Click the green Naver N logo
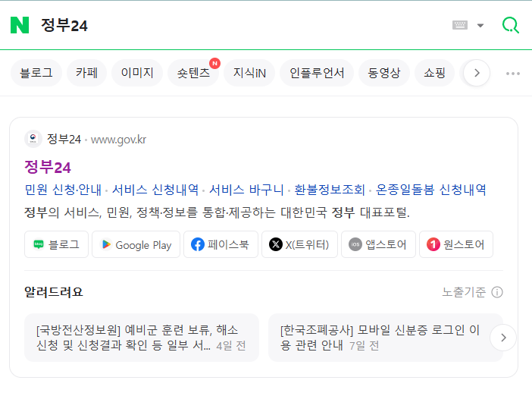532x393 pixels. tap(20, 25)
